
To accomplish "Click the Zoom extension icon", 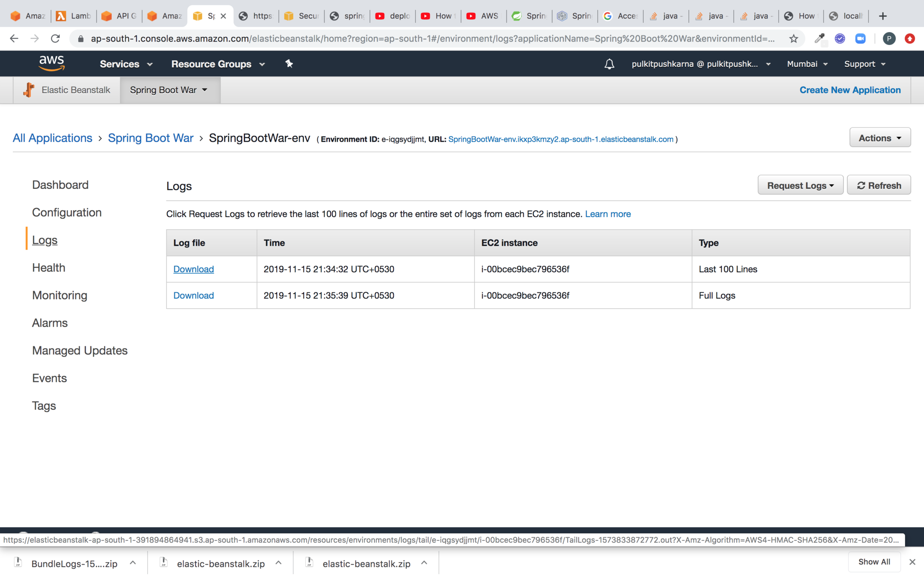I will coord(860,39).
